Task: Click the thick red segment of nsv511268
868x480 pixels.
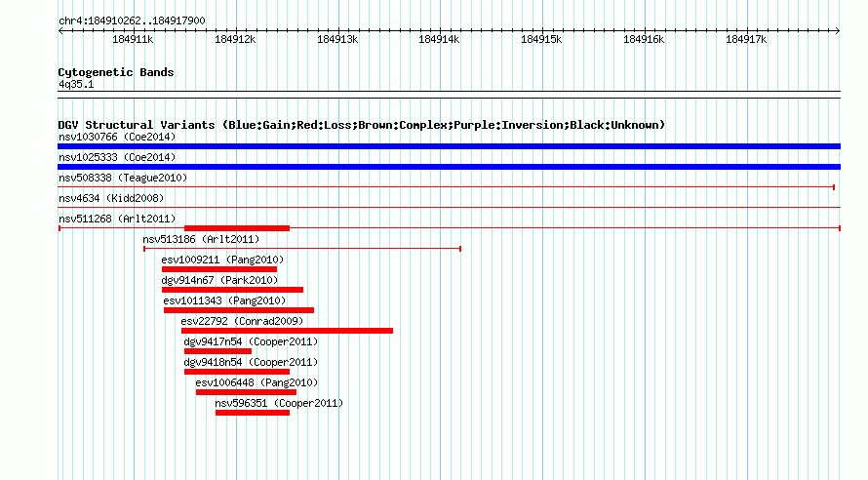Action: [237, 228]
